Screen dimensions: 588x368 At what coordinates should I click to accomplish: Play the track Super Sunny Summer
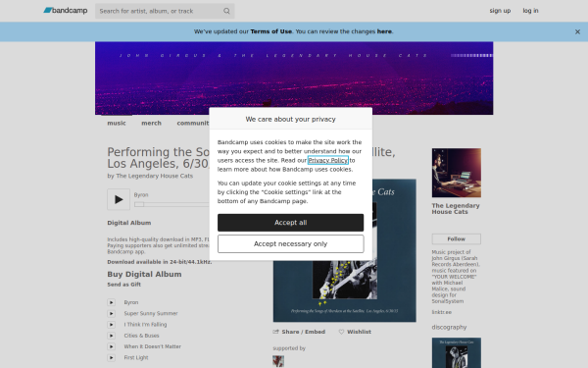point(112,314)
